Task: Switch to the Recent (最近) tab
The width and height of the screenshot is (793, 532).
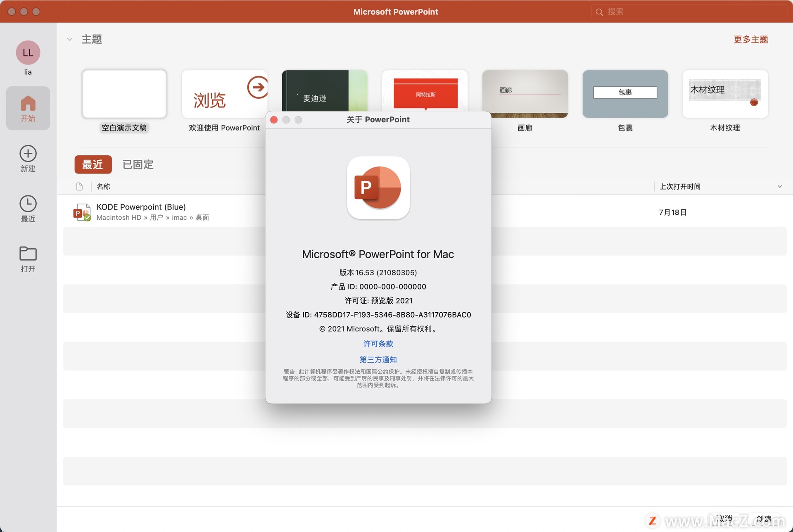Action: click(x=93, y=164)
